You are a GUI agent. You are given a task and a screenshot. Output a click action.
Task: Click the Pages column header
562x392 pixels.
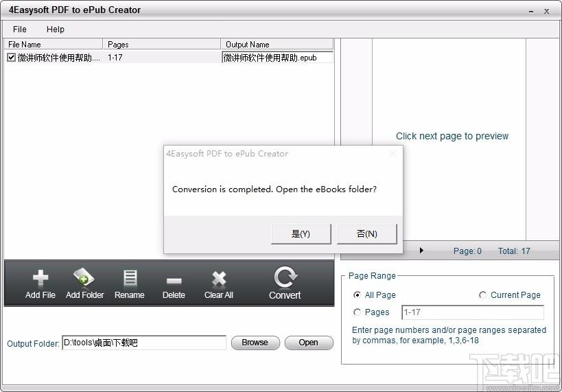[162, 44]
